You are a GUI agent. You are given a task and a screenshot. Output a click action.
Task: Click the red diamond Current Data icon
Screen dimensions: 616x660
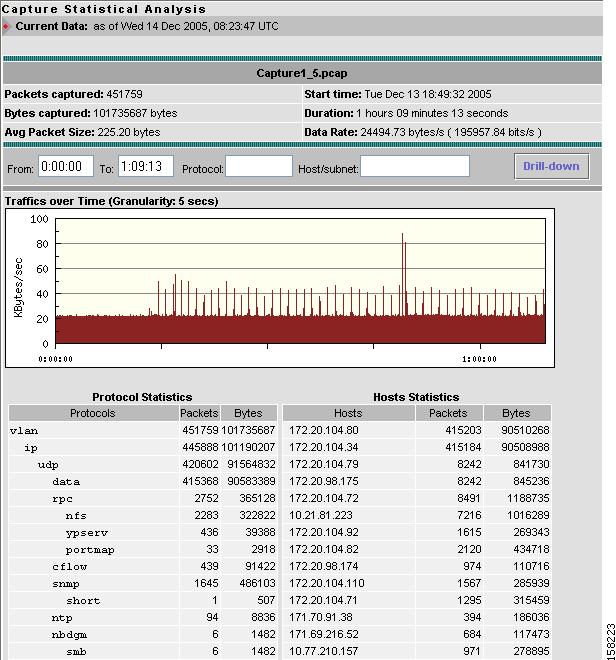tap(6, 26)
